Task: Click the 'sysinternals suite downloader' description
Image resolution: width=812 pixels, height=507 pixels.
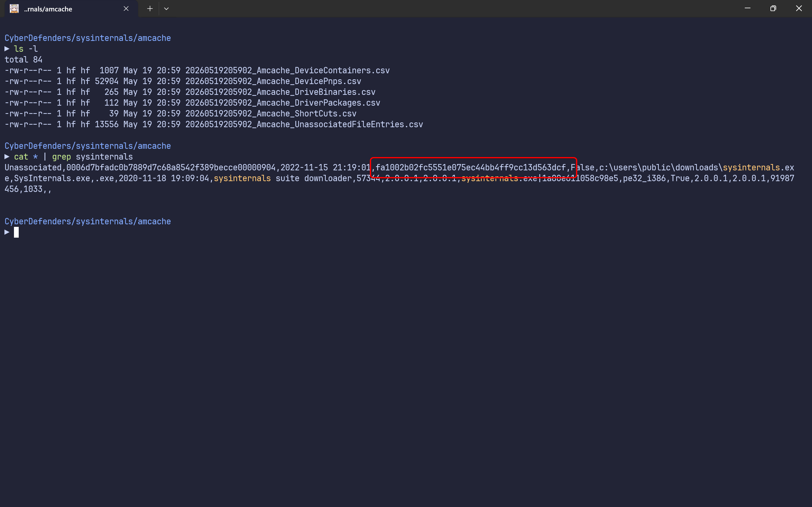Action: tap(283, 178)
